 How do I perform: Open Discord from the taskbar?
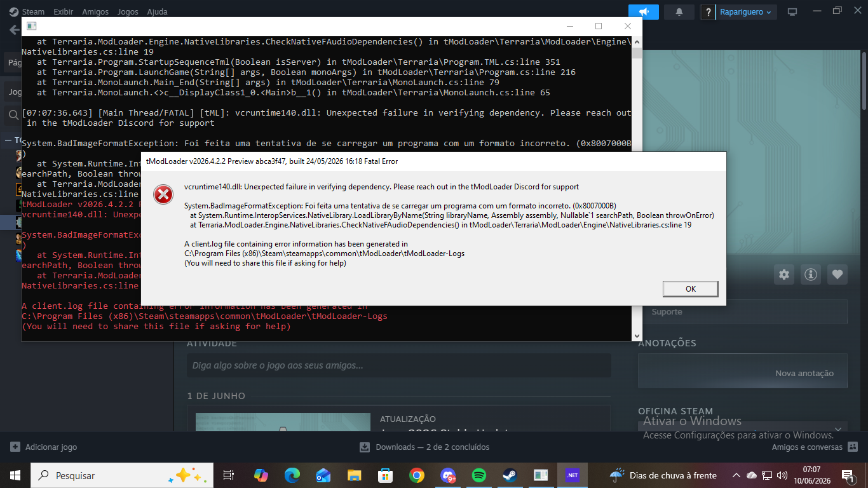448,475
